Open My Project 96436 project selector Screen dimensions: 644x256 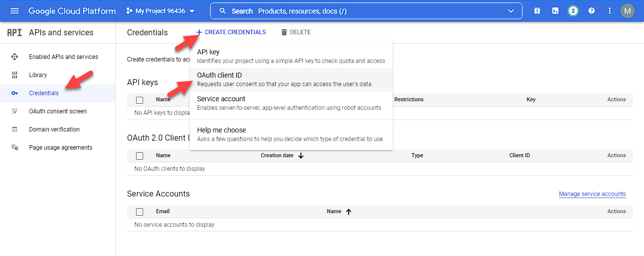click(160, 11)
